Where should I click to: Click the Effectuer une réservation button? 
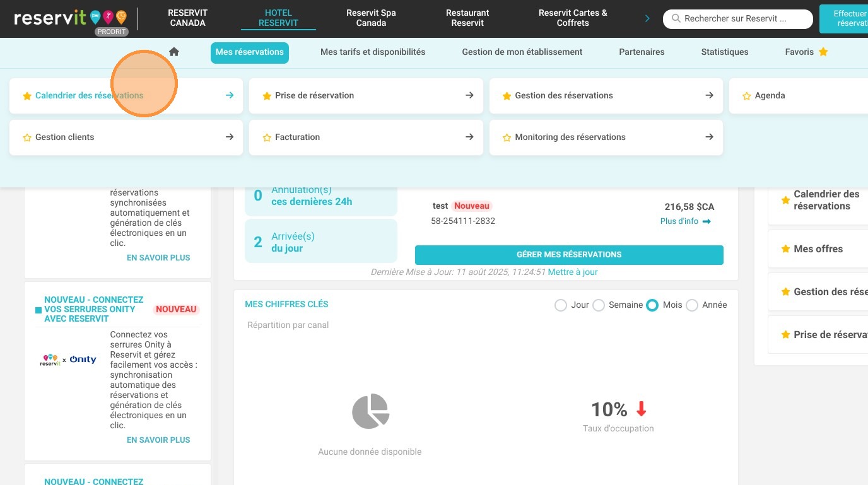pos(844,18)
